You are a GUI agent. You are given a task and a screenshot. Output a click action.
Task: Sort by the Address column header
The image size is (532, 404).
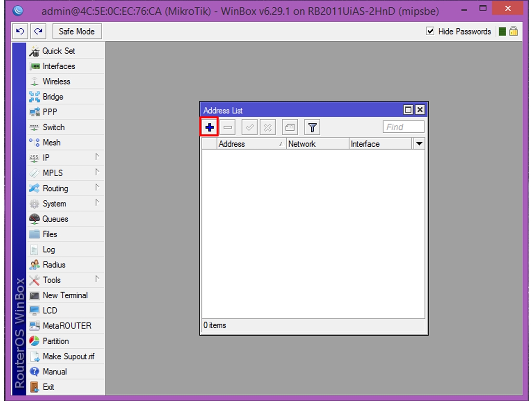tap(252, 144)
